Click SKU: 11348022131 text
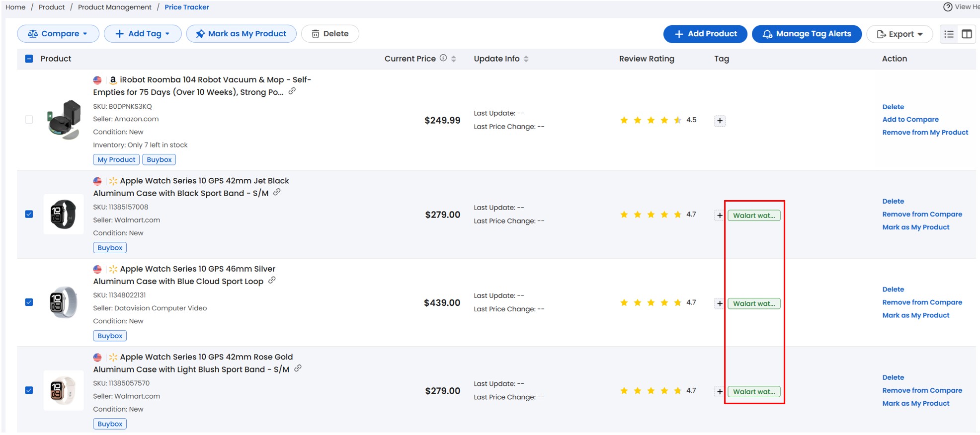Screen dimensions: 980x435 point(119,295)
